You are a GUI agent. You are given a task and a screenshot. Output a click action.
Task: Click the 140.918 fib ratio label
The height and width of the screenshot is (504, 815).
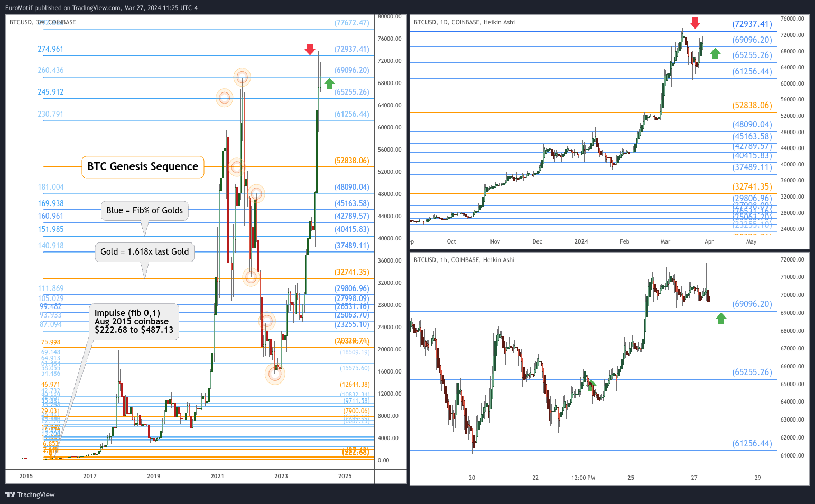[x=50, y=246]
